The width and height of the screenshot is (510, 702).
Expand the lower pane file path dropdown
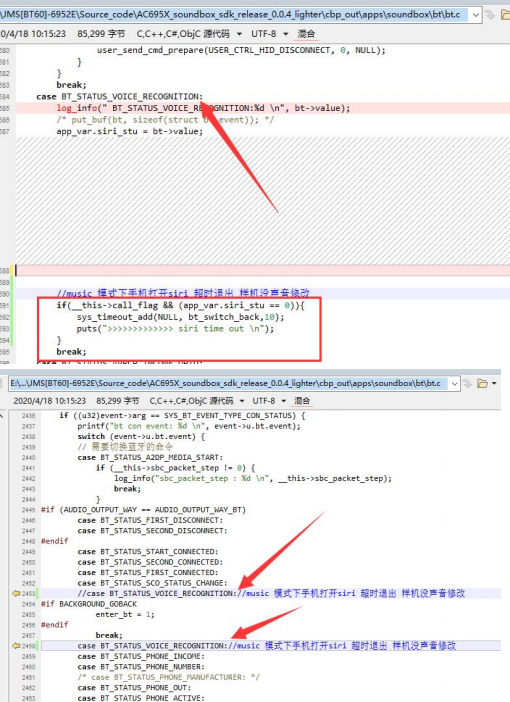pos(454,383)
